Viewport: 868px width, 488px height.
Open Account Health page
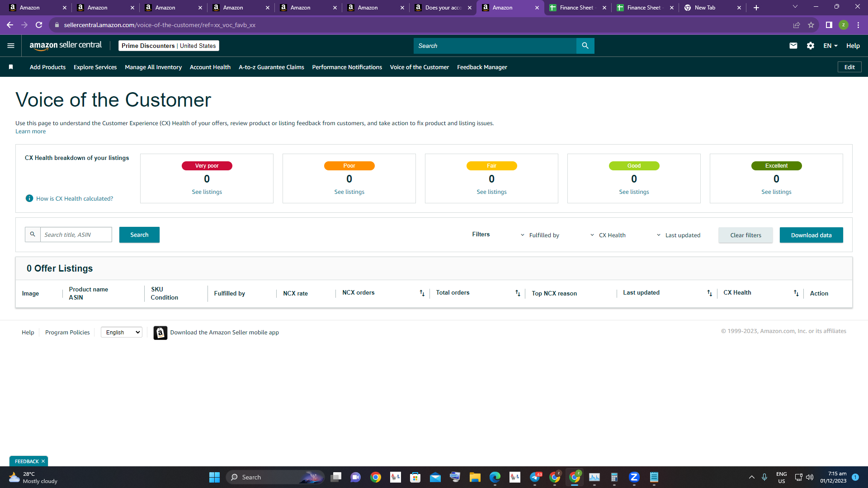click(210, 67)
